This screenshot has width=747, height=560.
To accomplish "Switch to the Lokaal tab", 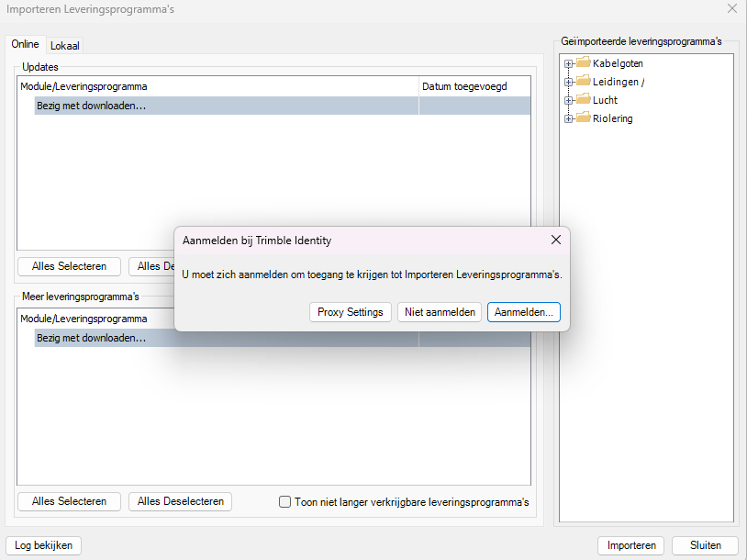I will point(65,46).
